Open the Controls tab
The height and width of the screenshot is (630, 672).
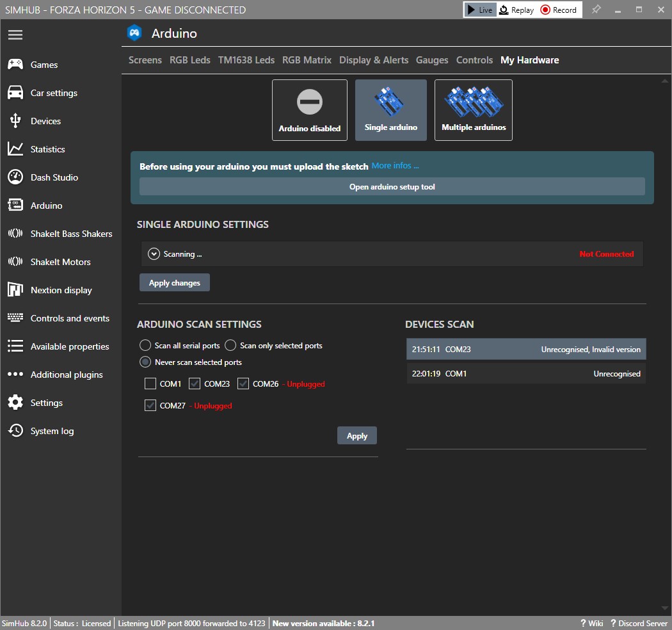click(474, 60)
